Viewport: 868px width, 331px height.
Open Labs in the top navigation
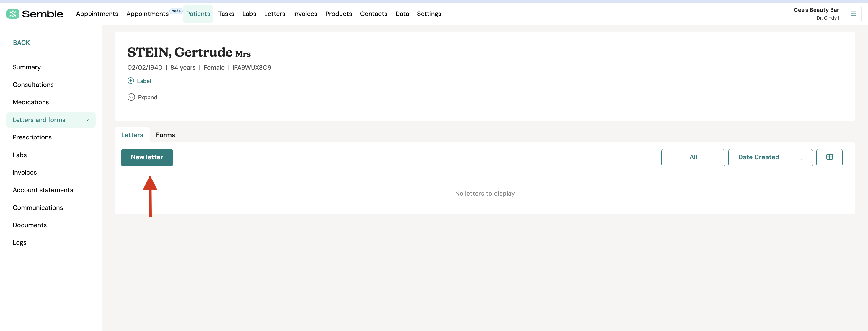pos(249,14)
